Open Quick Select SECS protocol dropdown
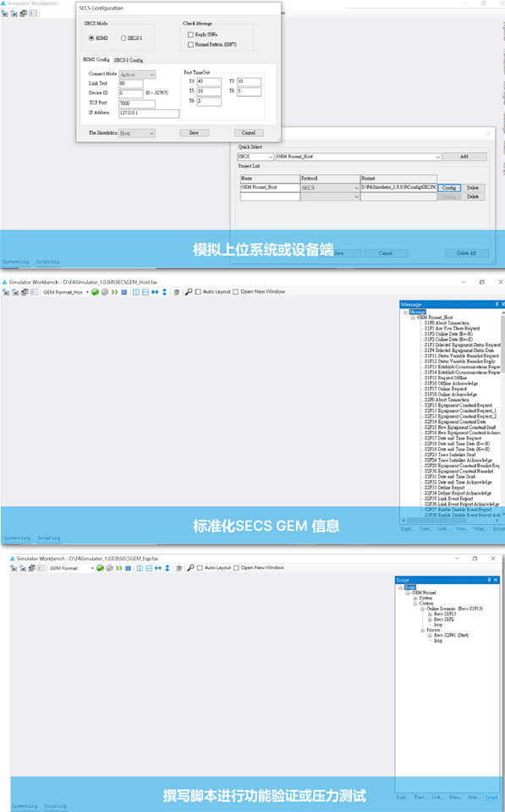This screenshot has width=505, height=812. (255, 157)
